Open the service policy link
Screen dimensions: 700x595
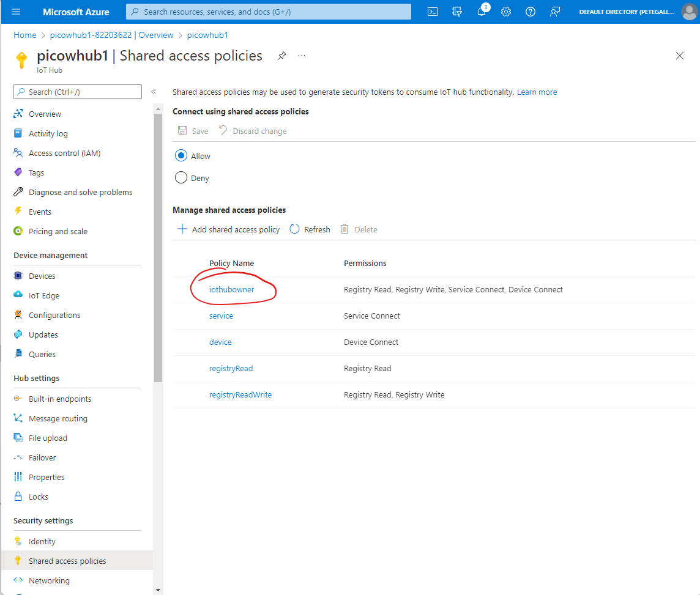pyautogui.click(x=221, y=316)
